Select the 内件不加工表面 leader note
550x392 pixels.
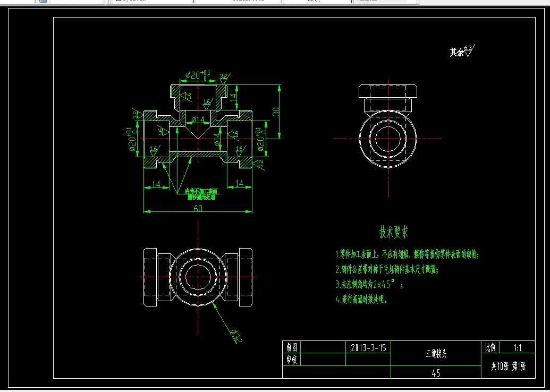(201, 194)
